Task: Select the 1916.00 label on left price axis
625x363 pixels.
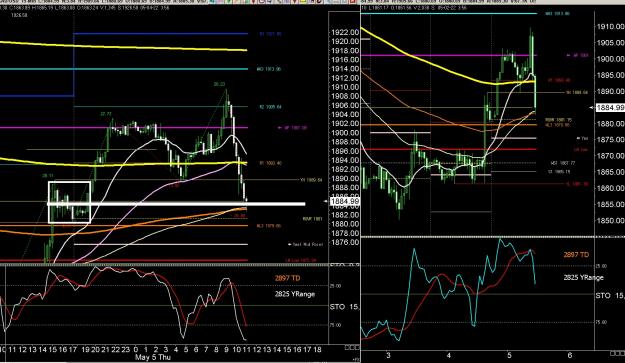Action: (x=345, y=60)
